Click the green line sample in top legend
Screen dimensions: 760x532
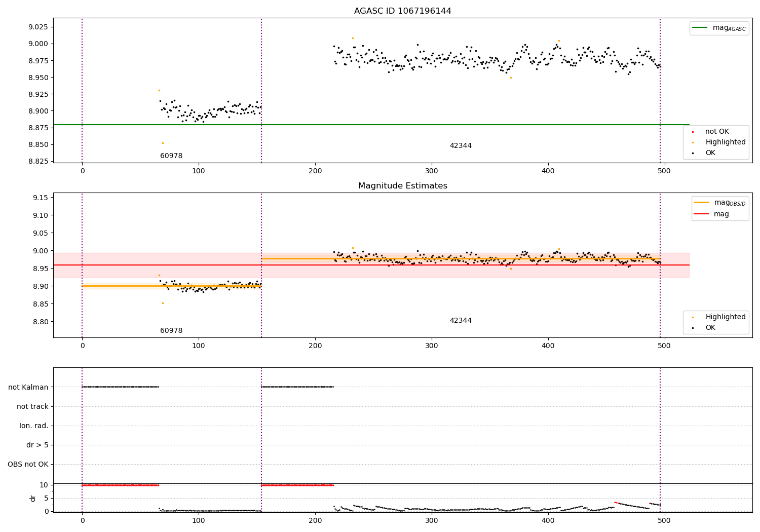(x=701, y=27)
